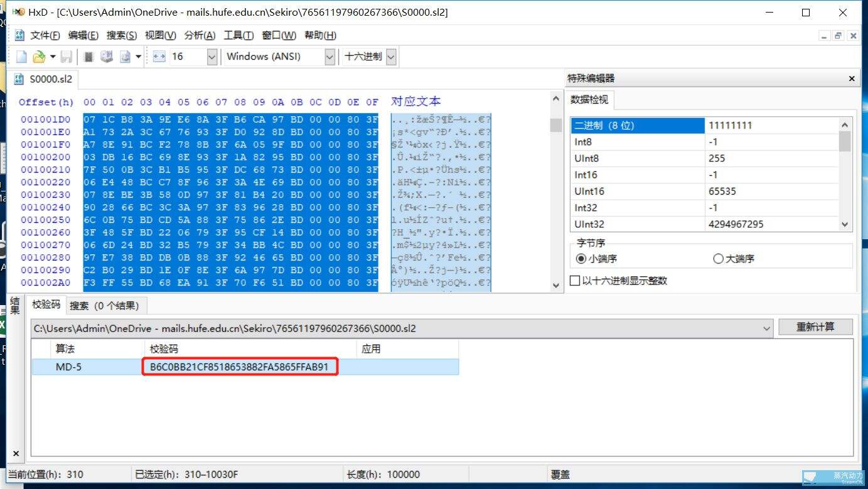
Task: Open the 帮助(H) menu
Action: coord(320,35)
